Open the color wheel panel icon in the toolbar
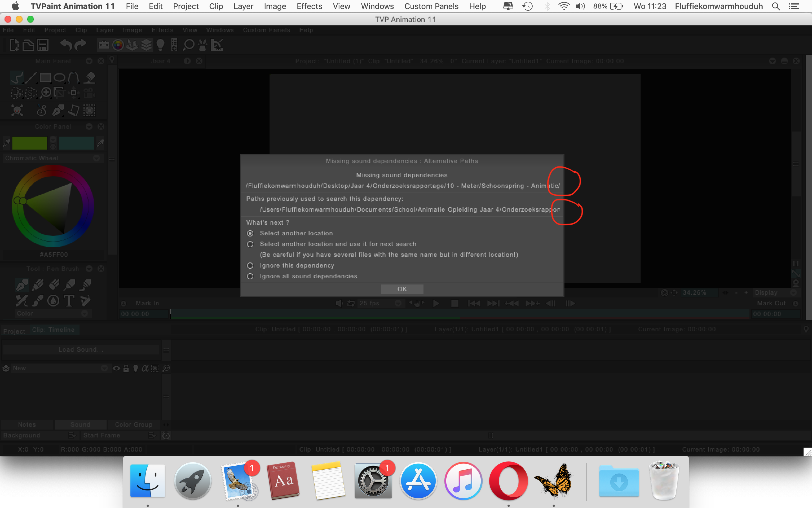 118,45
